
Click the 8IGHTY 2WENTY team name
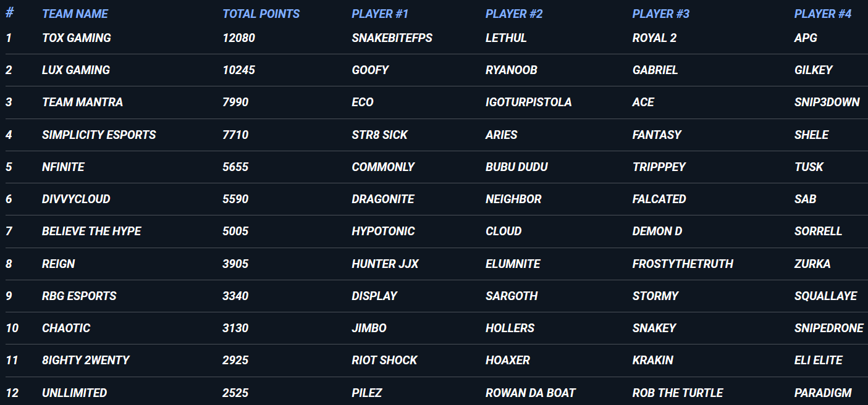pos(86,360)
